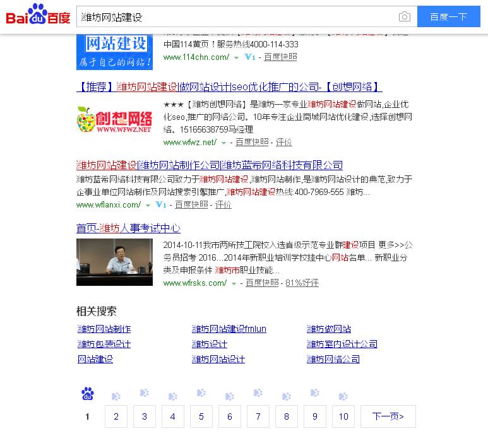Go to results page 7
488x448 pixels.
[x=258, y=416]
